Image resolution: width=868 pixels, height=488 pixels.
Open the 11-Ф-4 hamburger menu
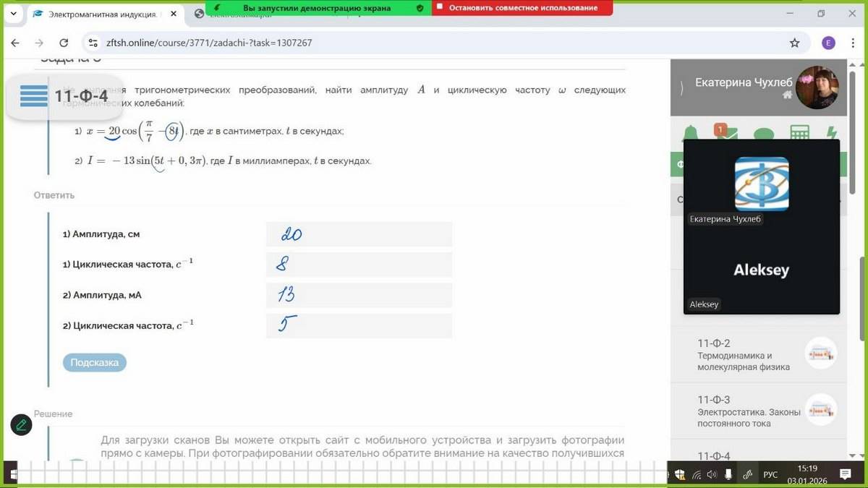[x=34, y=96]
